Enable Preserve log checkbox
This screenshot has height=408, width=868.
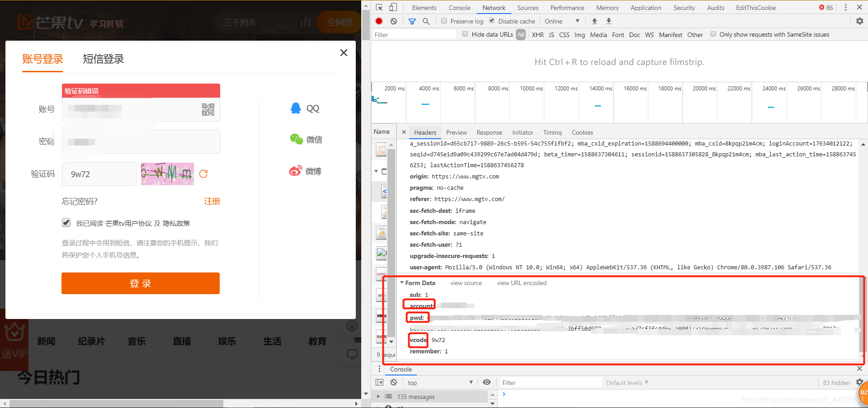[x=444, y=21]
